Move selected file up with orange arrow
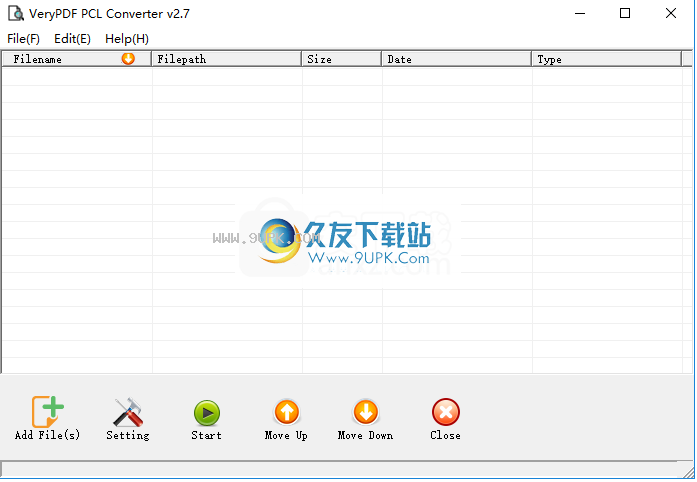This screenshot has width=697, height=482. point(287,412)
